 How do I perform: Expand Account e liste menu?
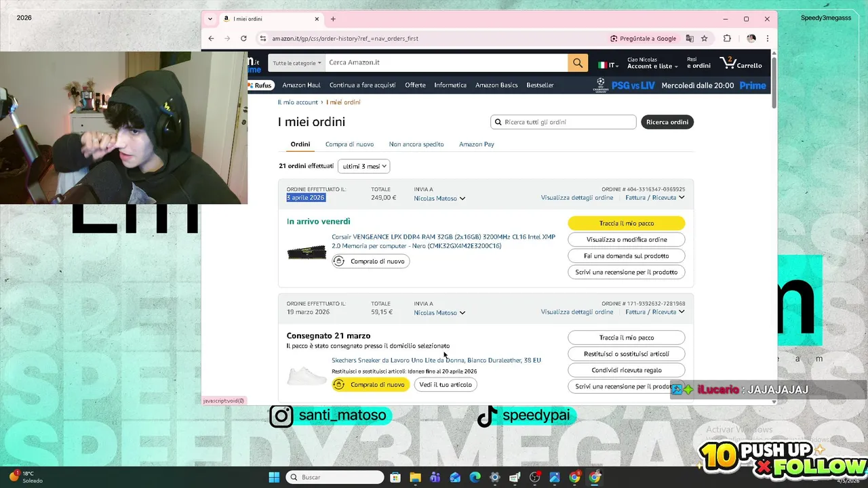tap(652, 63)
